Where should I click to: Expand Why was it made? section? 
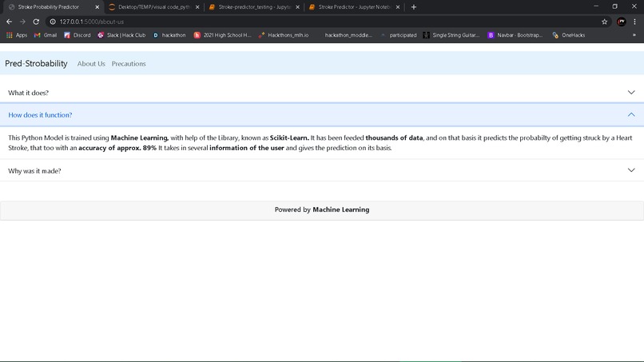(x=322, y=170)
